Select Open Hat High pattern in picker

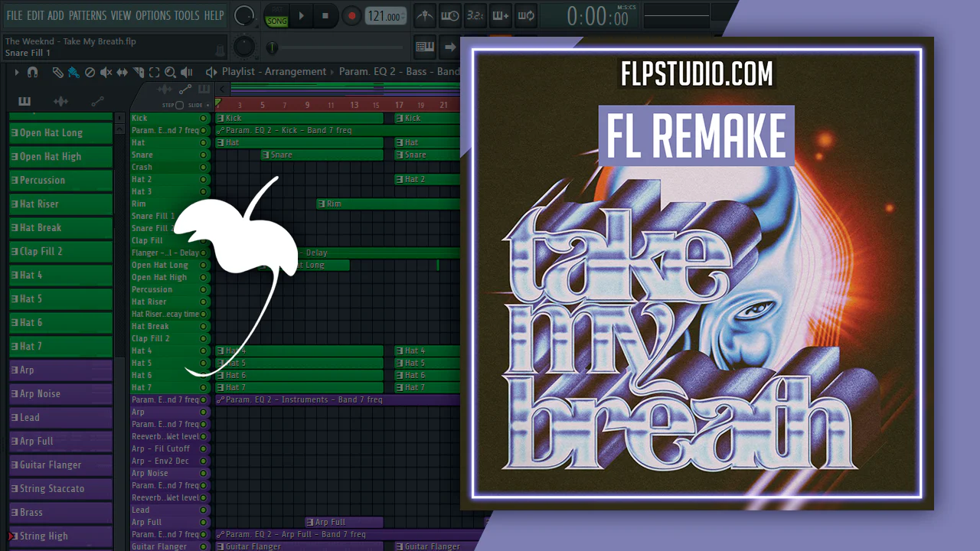click(x=60, y=156)
